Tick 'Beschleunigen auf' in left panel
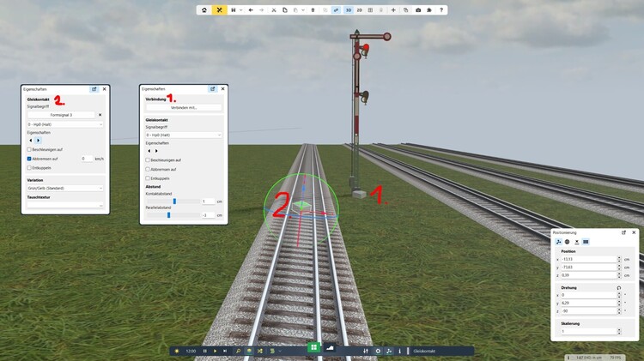This screenshot has height=361, width=644. (29, 149)
